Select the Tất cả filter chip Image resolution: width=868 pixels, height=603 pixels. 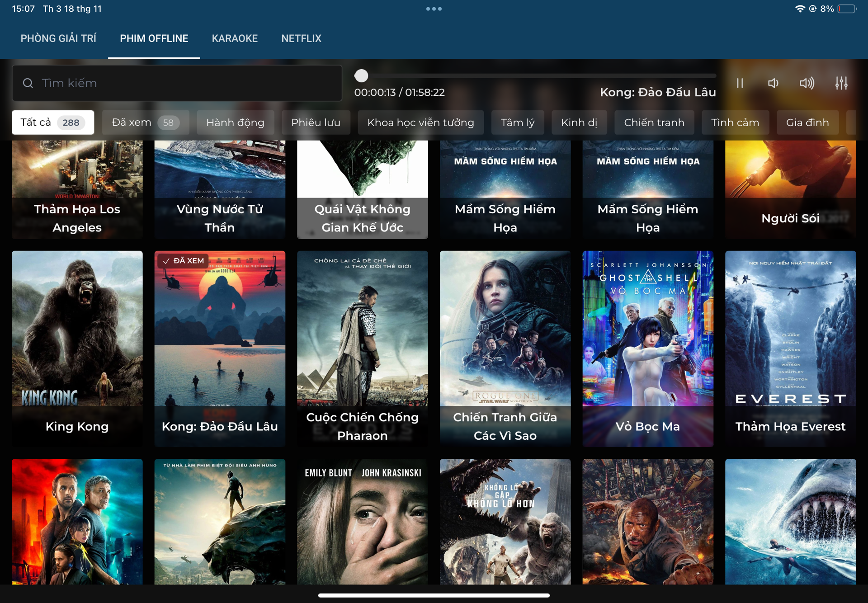tap(52, 122)
